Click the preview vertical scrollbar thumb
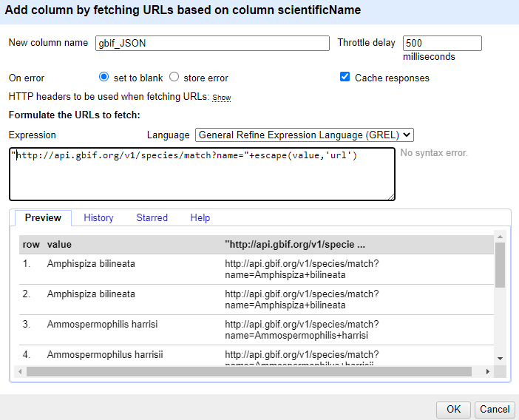Image resolution: width=519 pixels, height=420 pixels. click(x=500, y=265)
